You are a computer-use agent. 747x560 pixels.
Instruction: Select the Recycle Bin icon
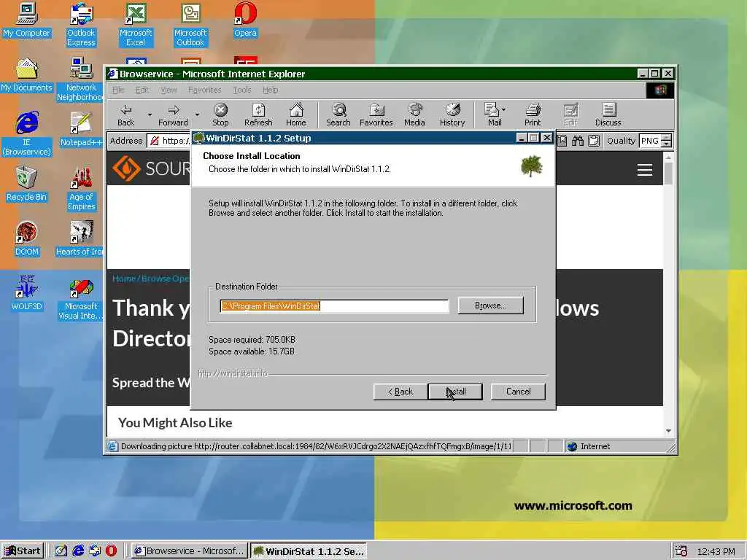click(x=26, y=184)
